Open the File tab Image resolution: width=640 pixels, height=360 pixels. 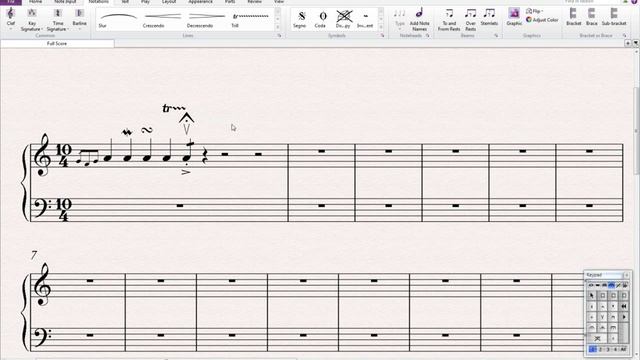point(11,2)
